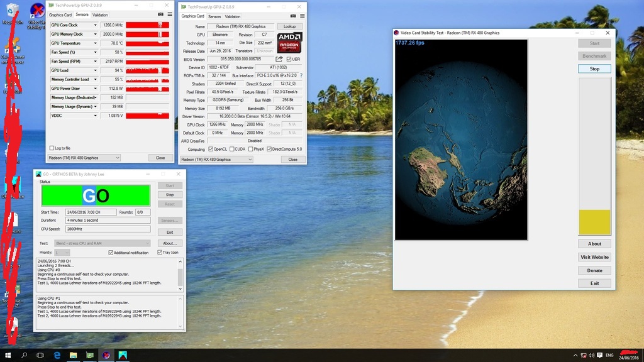Screen dimensions: 644x362
Task: Click the BIOS export share icon
Action: (279, 59)
